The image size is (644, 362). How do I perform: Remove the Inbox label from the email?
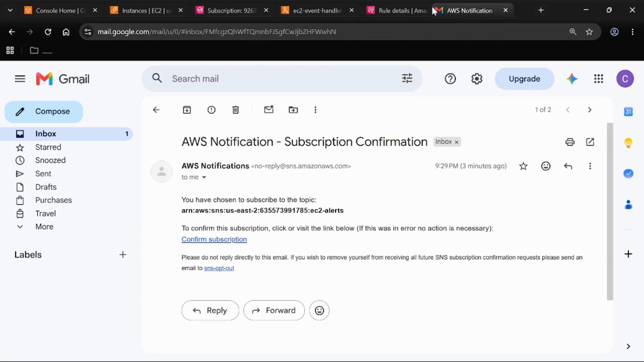click(x=457, y=142)
